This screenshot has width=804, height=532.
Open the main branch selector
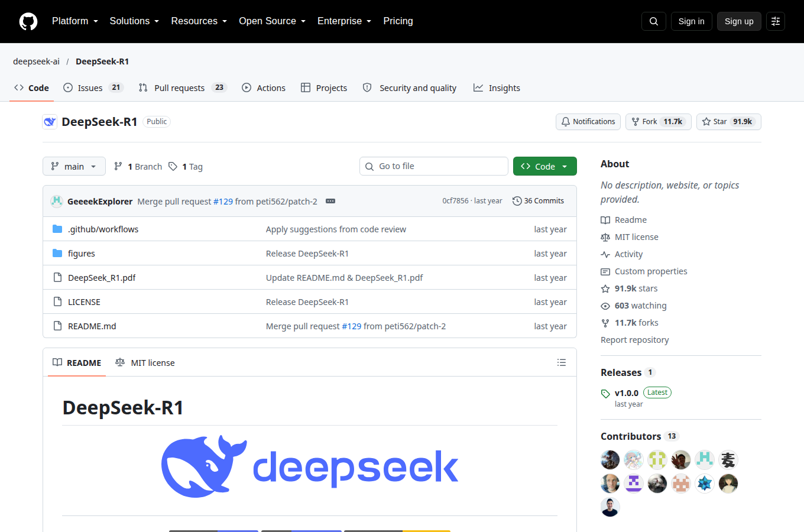(74, 166)
